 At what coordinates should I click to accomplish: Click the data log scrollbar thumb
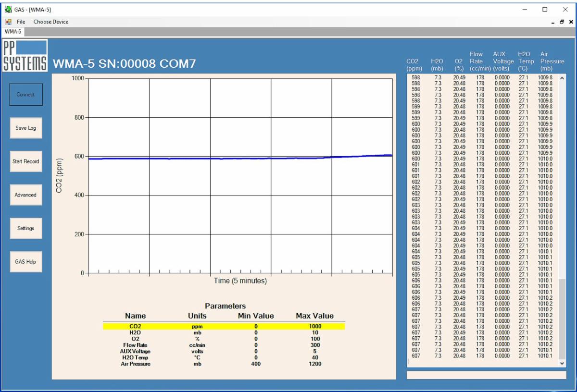pos(562,319)
